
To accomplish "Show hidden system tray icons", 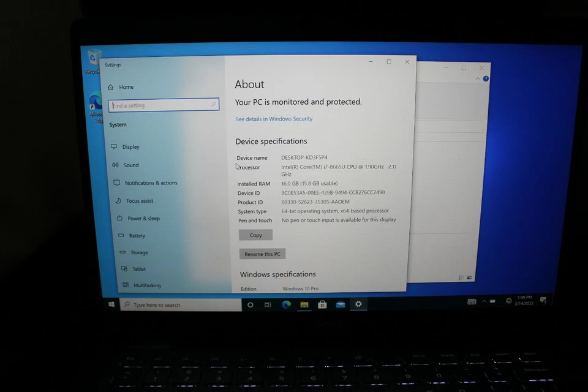I will click(484, 301).
